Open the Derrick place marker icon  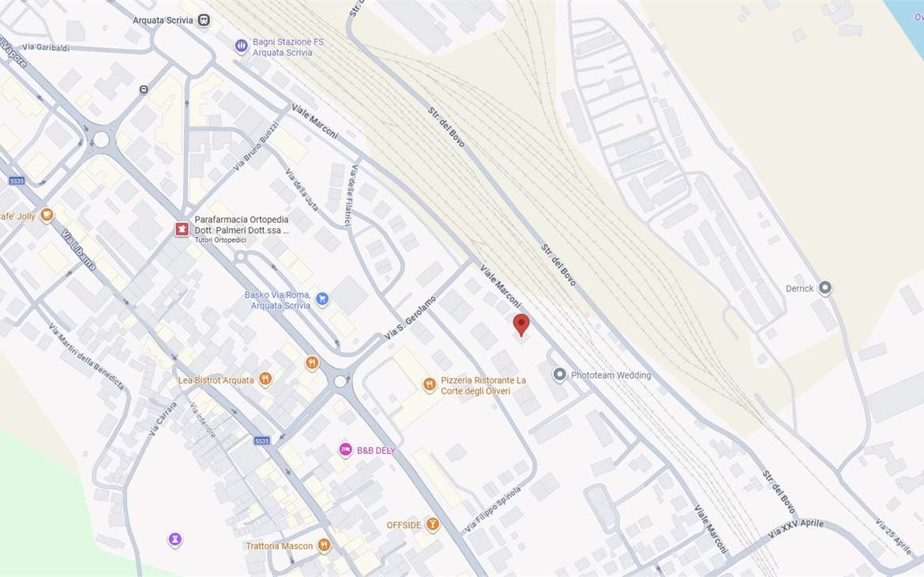[825, 288]
